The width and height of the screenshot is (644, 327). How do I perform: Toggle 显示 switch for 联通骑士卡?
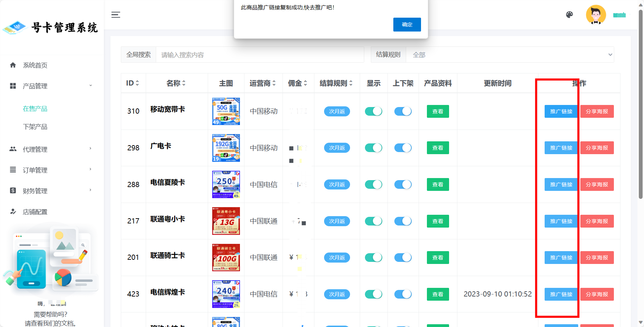pos(373,257)
